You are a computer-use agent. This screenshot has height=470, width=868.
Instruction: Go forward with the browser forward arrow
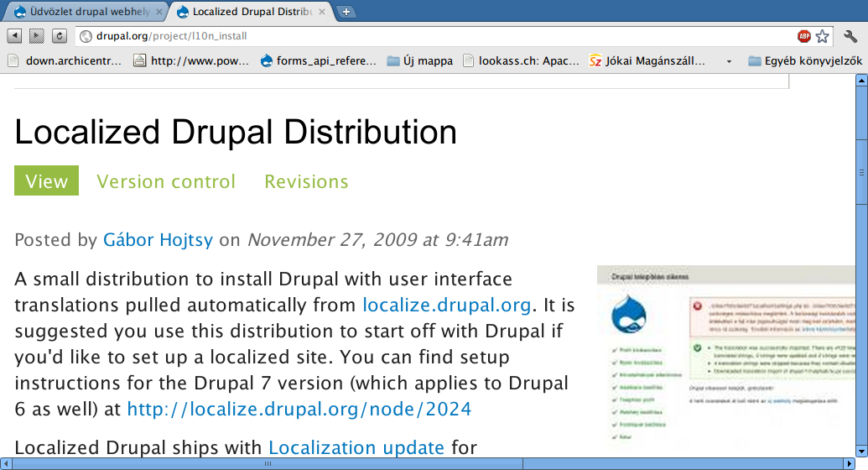37,36
